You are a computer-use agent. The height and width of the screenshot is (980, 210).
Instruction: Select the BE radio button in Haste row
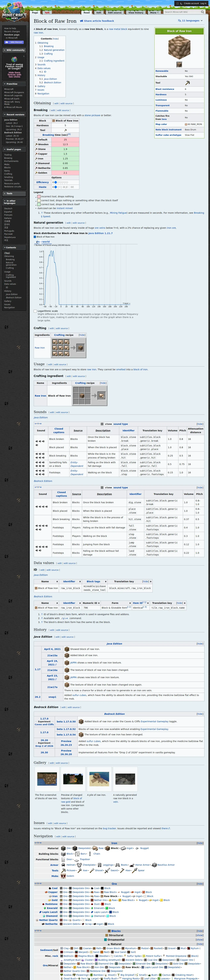point(69,187)
